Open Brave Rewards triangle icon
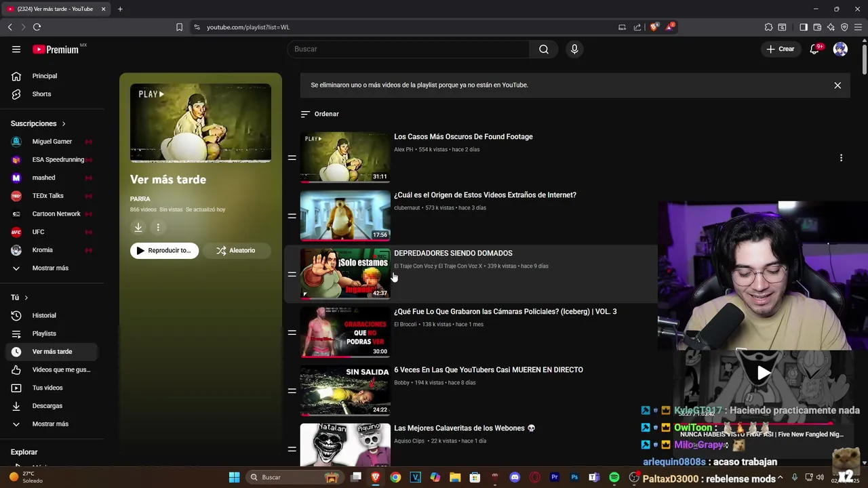868x488 pixels. [670, 27]
